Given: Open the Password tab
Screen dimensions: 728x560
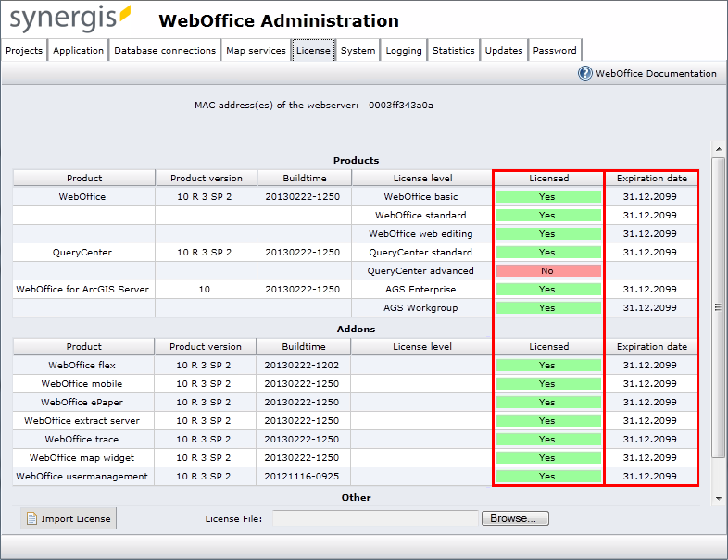Looking at the screenshot, I should (555, 50).
